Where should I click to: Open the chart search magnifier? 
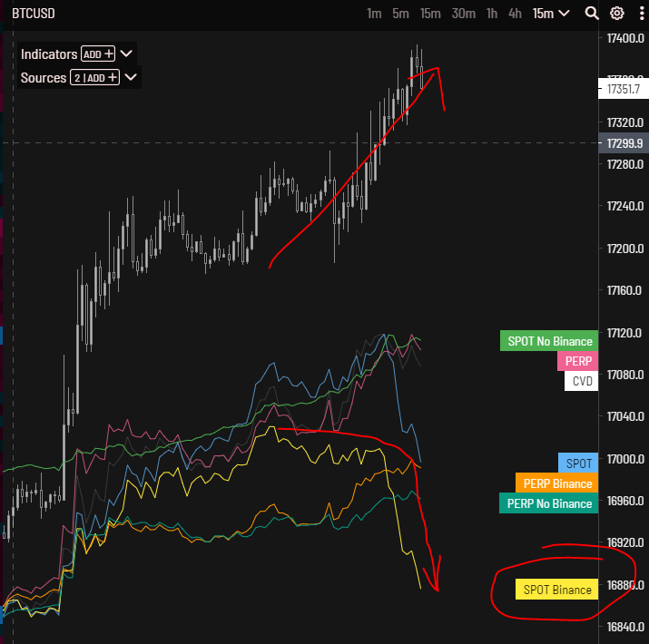tap(592, 14)
